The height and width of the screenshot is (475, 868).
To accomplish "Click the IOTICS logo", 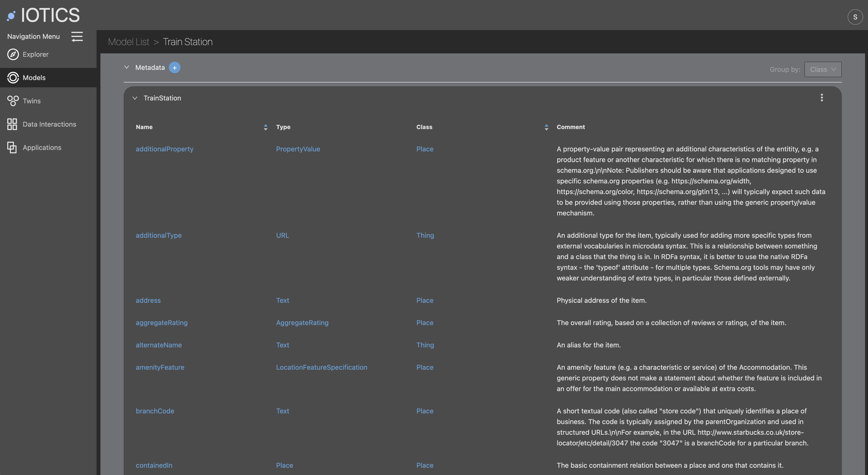I will click(x=44, y=15).
